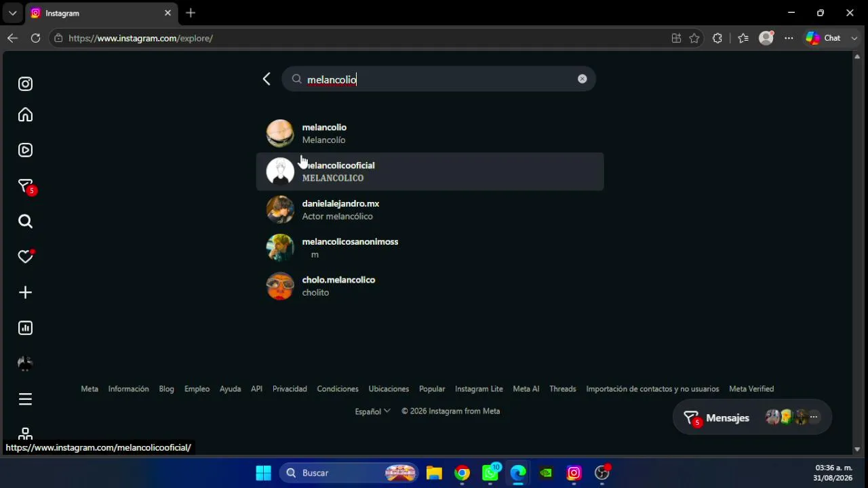Go to the Instagram Home feed
The height and width of the screenshot is (488, 868).
[25, 115]
